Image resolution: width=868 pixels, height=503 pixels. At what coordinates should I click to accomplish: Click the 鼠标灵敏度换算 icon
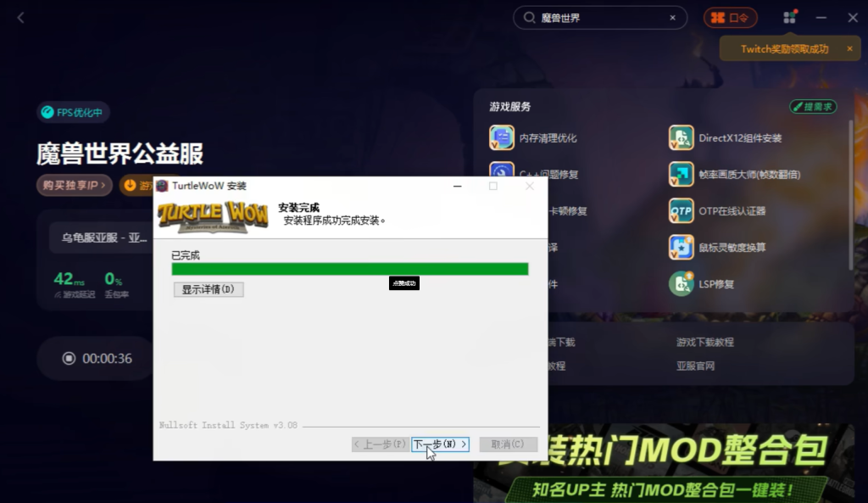point(681,247)
